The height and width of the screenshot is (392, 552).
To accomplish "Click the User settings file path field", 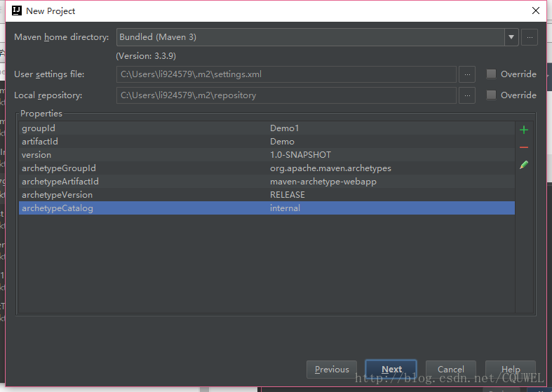I will pos(286,74).
